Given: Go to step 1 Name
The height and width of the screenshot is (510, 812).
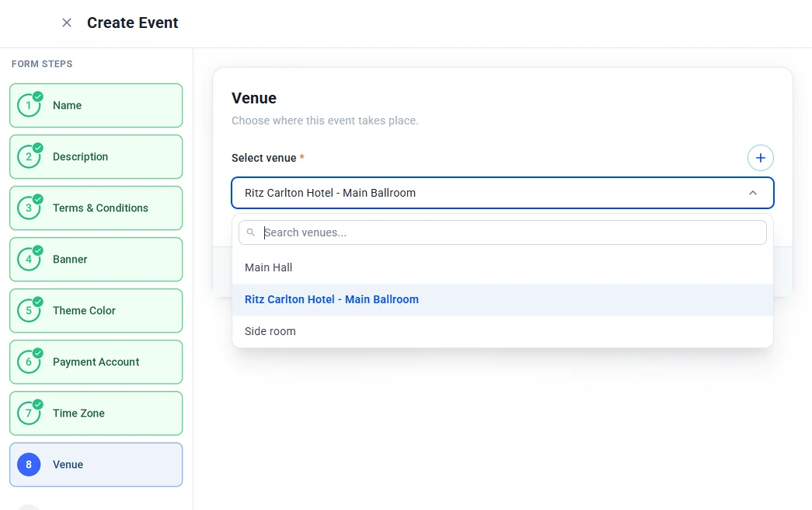Looking at the screenshot, I should point(96,105).
